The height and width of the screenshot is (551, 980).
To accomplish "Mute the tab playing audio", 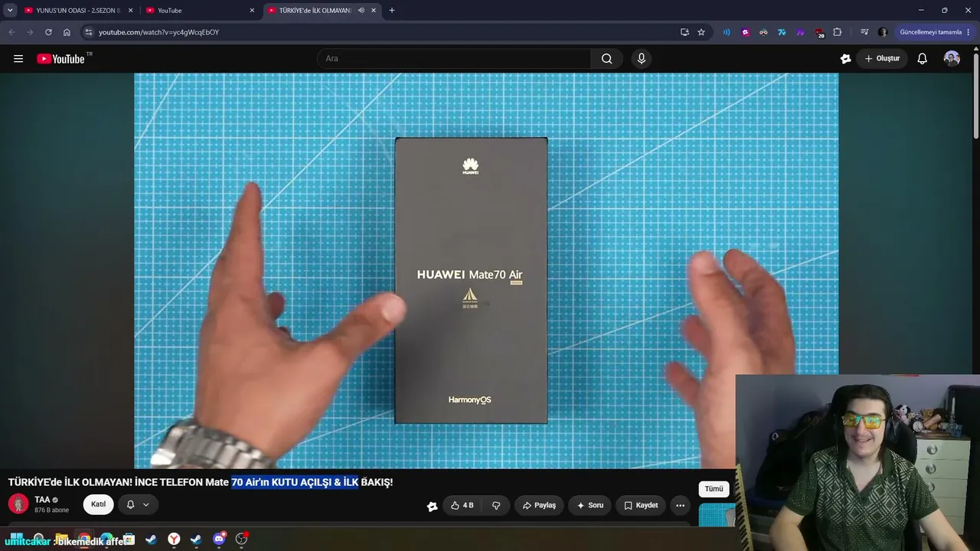I will 361,11.
